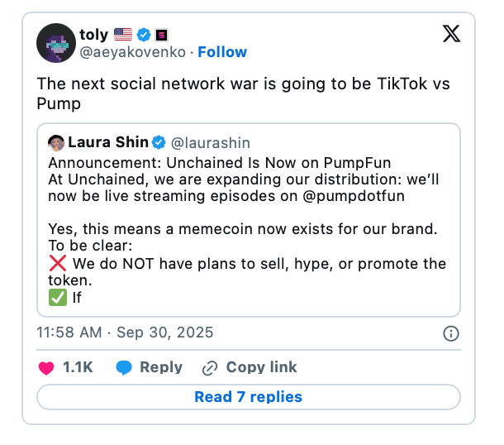Image resolution: width=504 pixels, height=445 pixels.
Task: Like the tweet with heart icon
Action: pos(48,367)
